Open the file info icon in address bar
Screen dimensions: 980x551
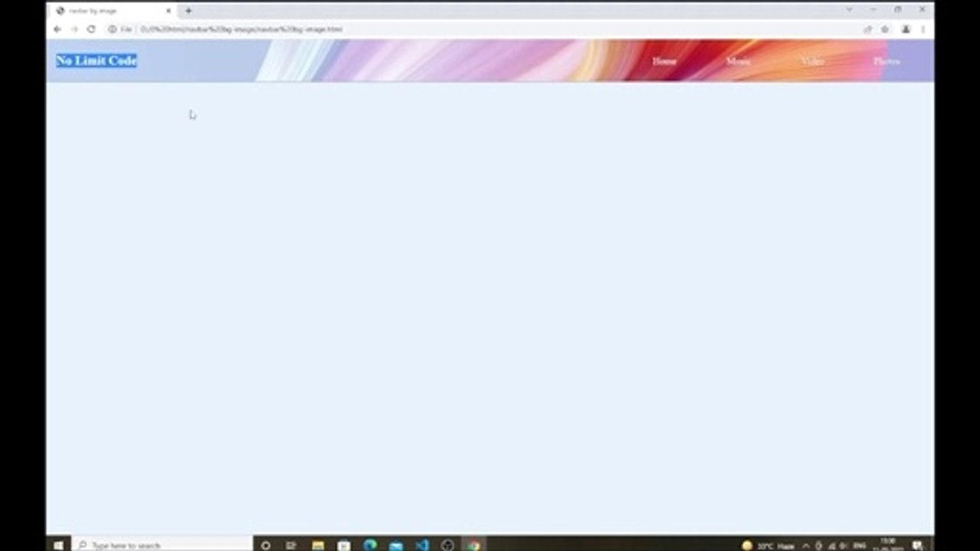pos(112,29)
